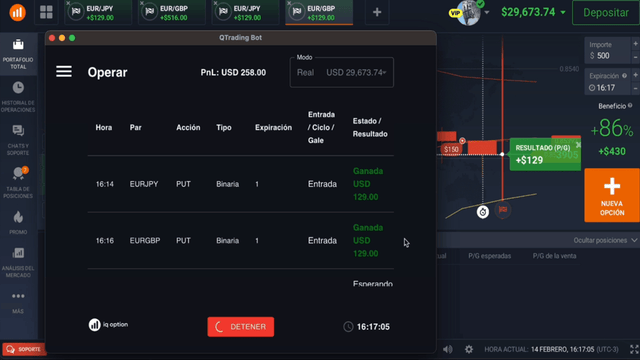Click the sound speaker icon in status bar

tap(448, 349)
